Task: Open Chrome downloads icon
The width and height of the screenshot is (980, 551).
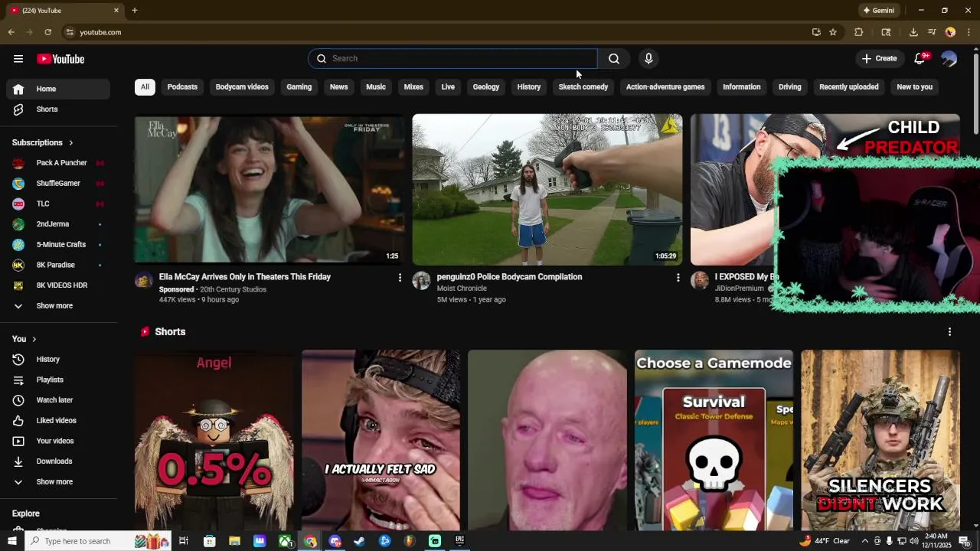Action: [x=913, y=32]
